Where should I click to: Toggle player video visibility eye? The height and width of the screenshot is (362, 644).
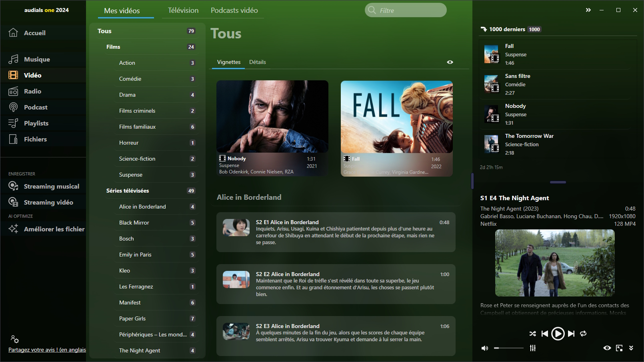(x=607, y=348)
